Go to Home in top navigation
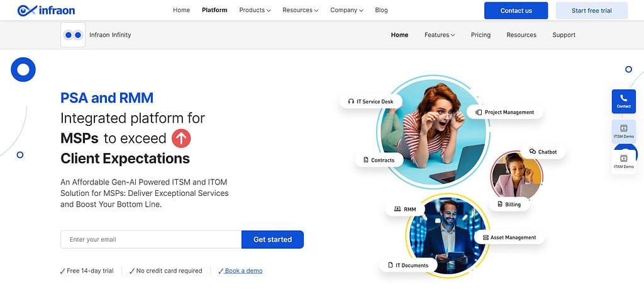644x294 pixels. [x=181, y=10]
